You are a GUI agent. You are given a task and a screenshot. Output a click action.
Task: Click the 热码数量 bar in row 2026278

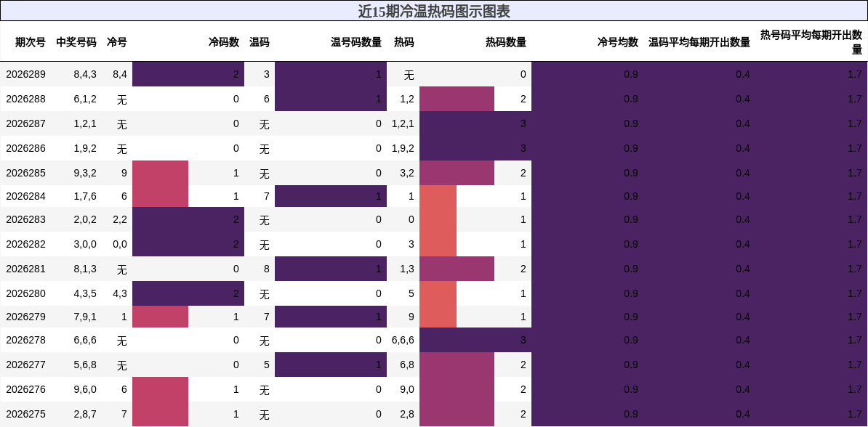pos(475,340)
